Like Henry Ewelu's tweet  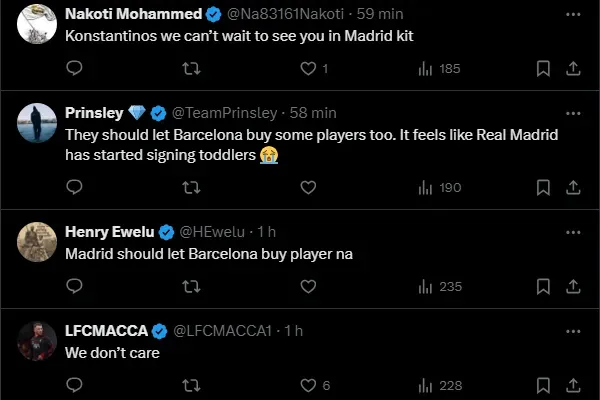click(308, 286)
